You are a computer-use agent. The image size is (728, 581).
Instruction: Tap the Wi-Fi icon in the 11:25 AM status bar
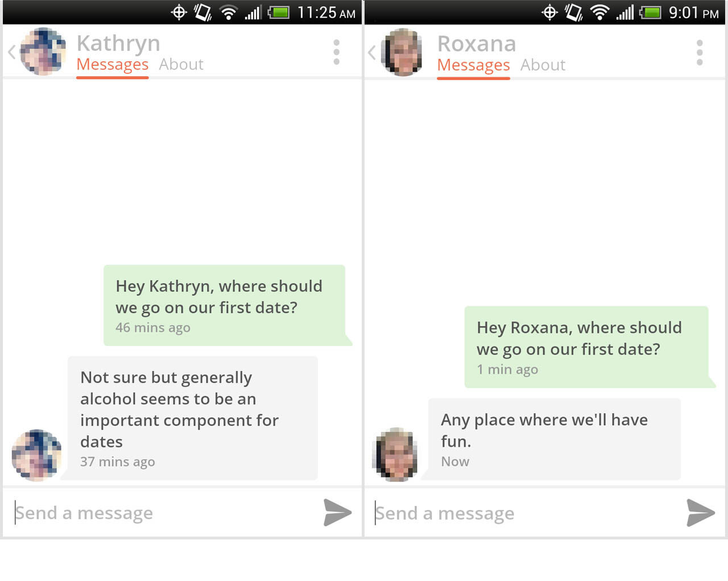(x=228, y=12)
